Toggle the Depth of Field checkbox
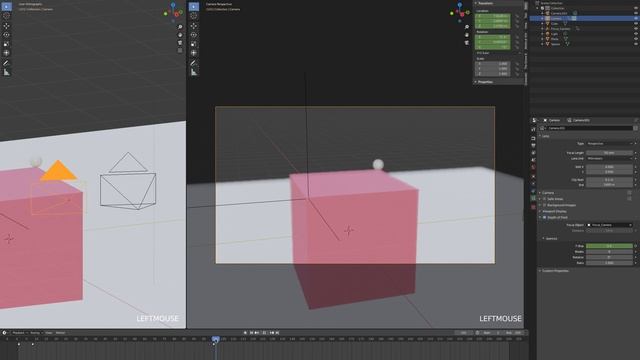 [x=544, y=218]
